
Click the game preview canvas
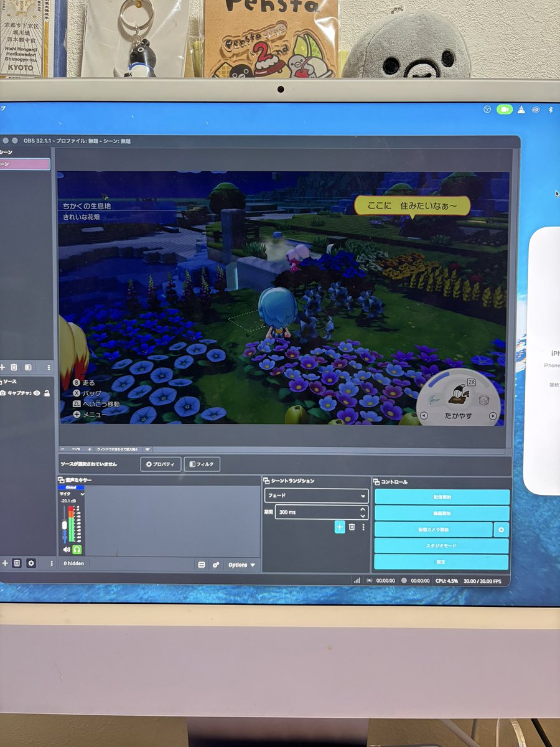284,298
